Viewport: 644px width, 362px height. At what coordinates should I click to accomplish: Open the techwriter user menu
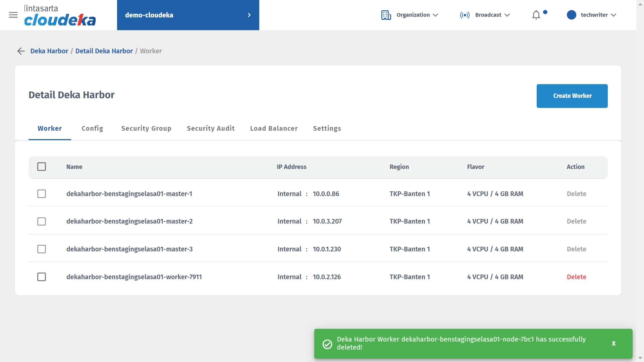point(591,15)
